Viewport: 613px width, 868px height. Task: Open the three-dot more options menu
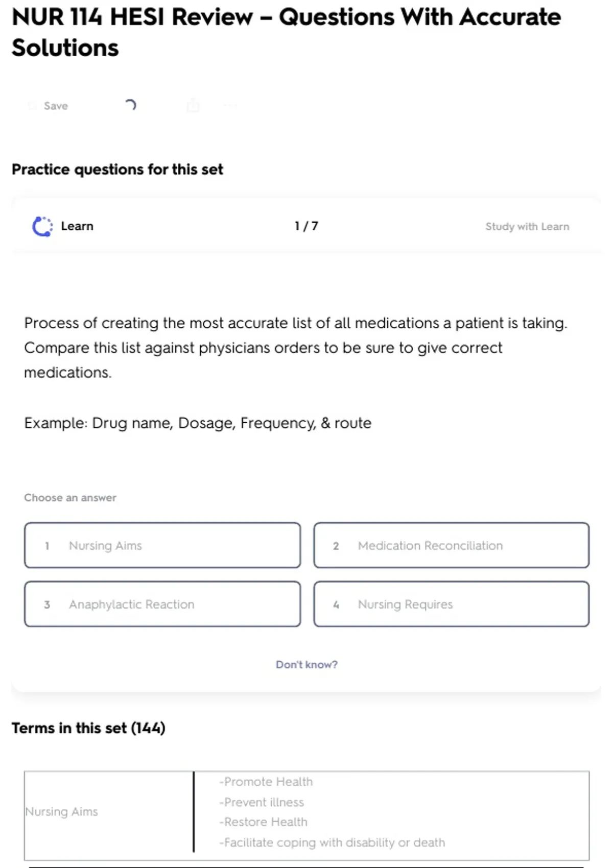point(230,106)
